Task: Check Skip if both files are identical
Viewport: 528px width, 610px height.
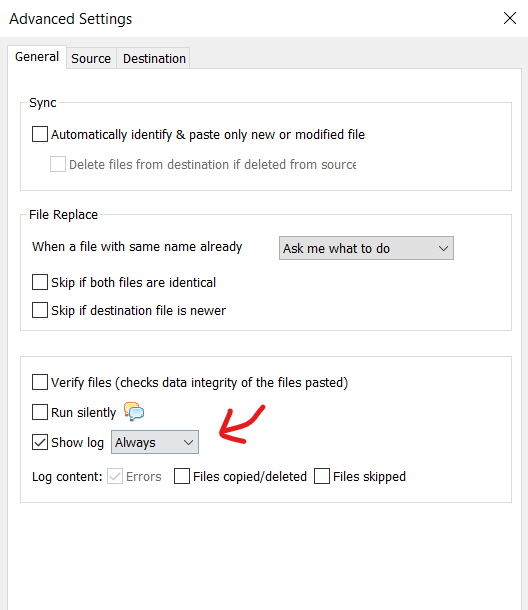Action: 40,282
